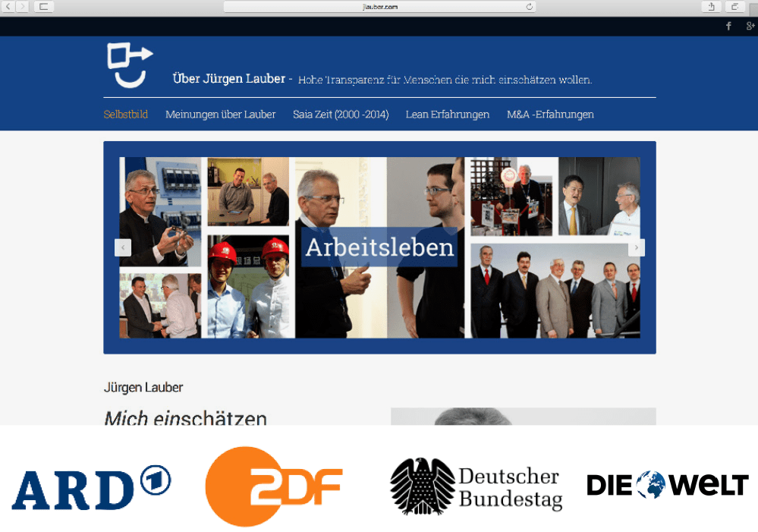Open the Facebook icon link
Image resolution: width=758 pixels, height=532 pixels.
pyautogui.click(x=729, y=27)
